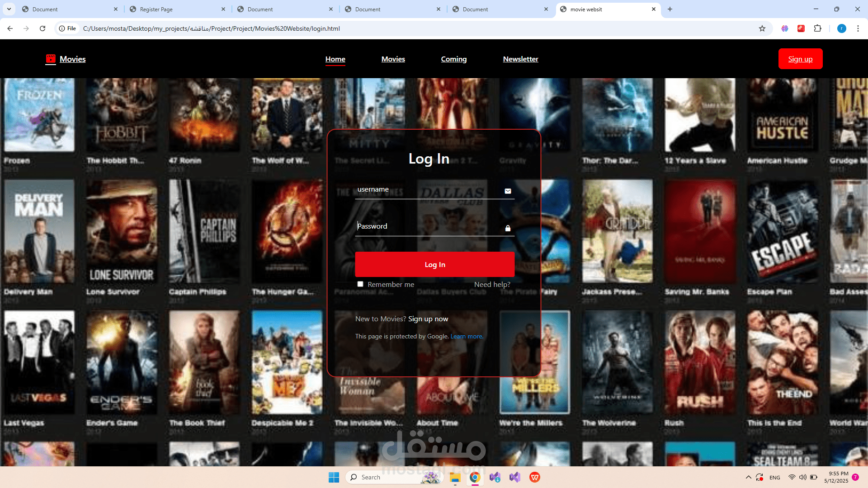Switch to the Register Page tab

pos(178,9)
